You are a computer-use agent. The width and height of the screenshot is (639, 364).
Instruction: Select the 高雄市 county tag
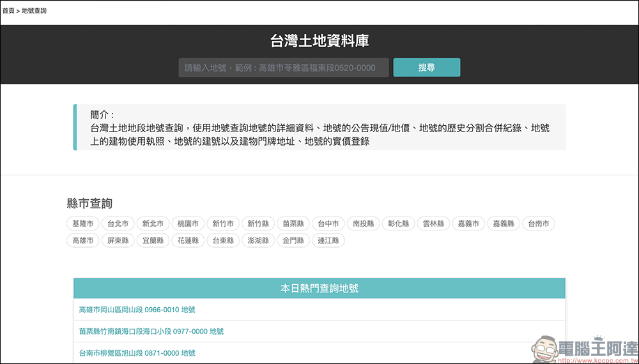(x=83, y=241)
